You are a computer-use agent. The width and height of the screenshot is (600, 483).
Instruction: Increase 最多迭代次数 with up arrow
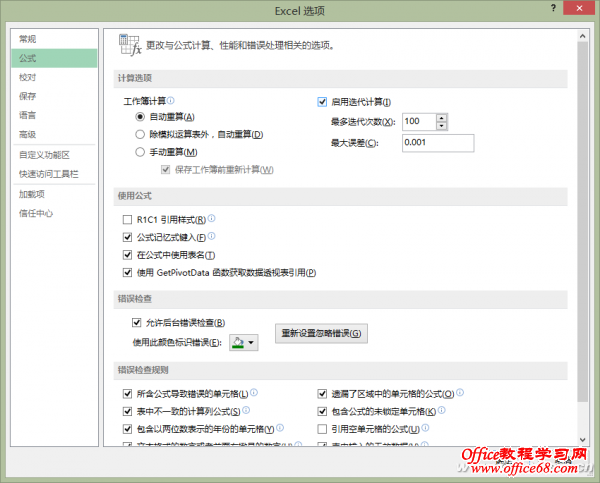tap(442, 118)
